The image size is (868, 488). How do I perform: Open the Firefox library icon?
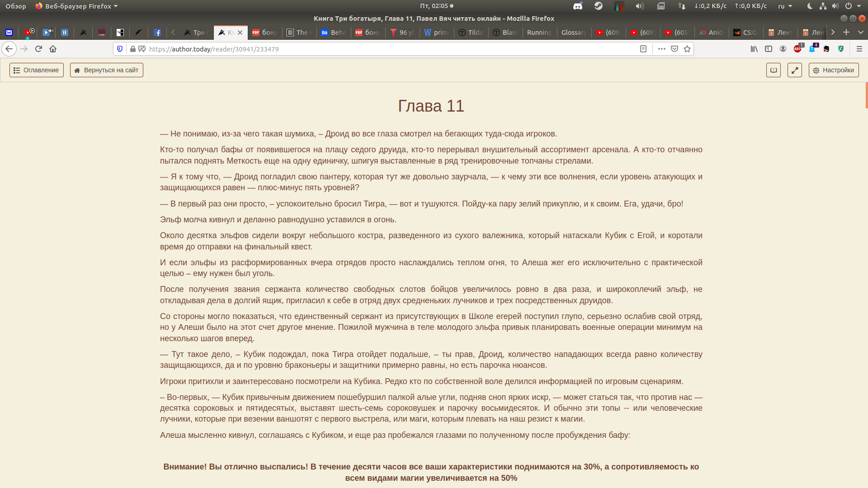pos(754,49)
